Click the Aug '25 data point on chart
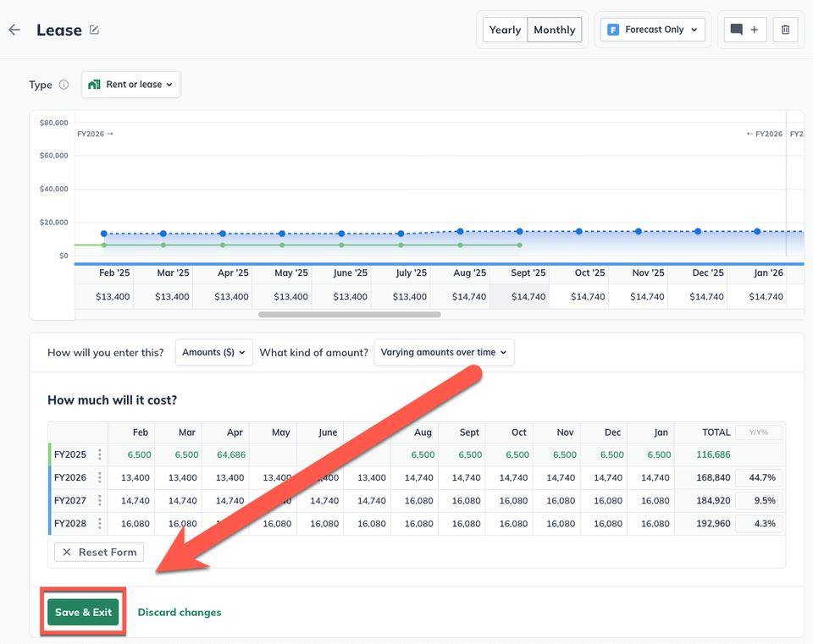Image resolution: width=813 pixels, height=644 pixels. [x=461, y=232]
